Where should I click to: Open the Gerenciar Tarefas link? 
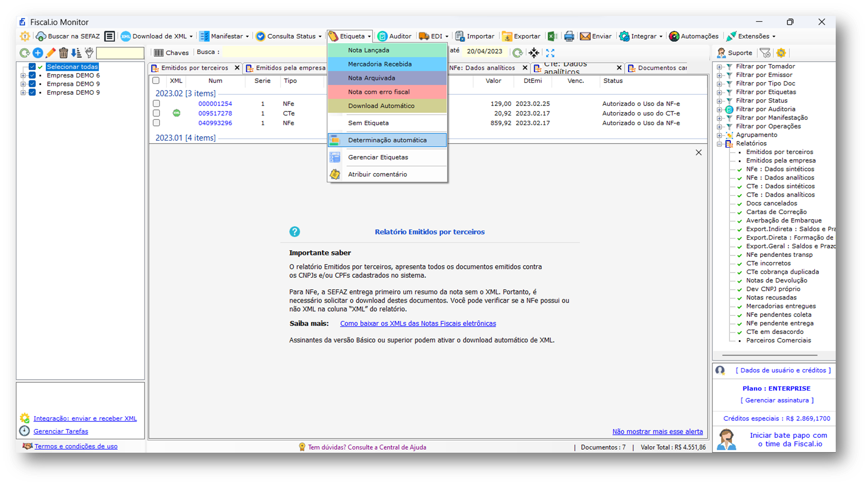(61, 431)
